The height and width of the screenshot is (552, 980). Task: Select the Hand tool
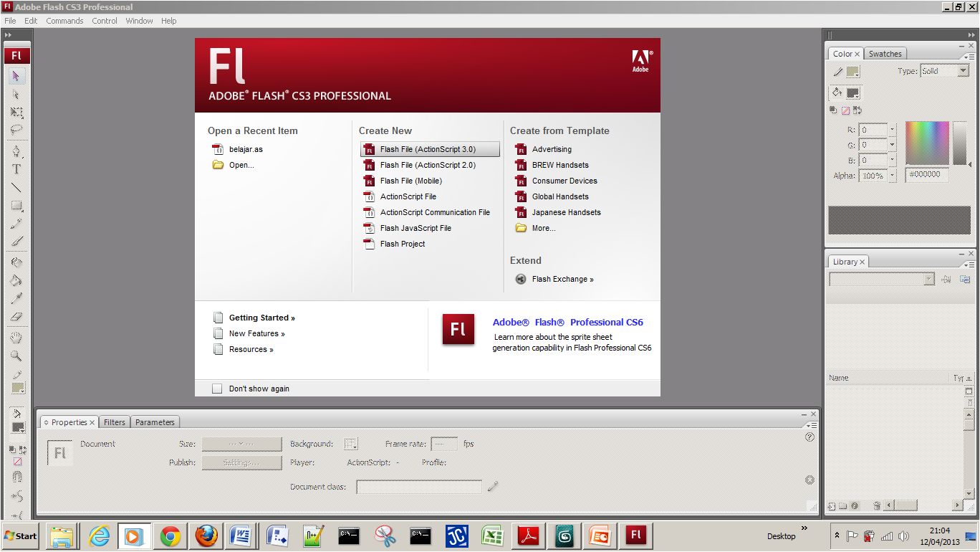16,337
